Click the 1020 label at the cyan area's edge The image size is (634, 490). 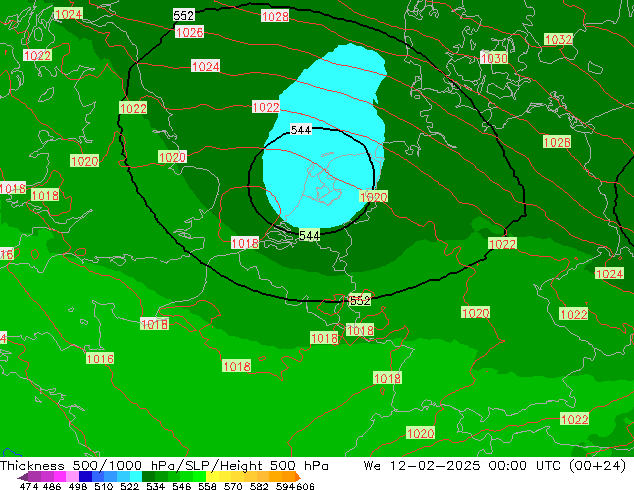pyautogui.click(x=374, y=196)
